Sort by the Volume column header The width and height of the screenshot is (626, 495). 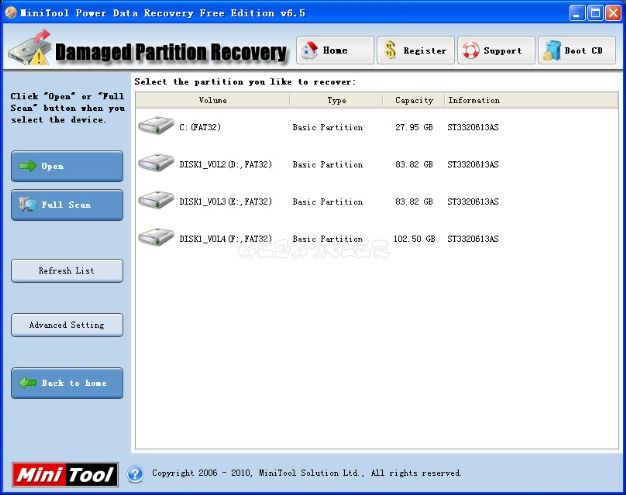[213, 100]
